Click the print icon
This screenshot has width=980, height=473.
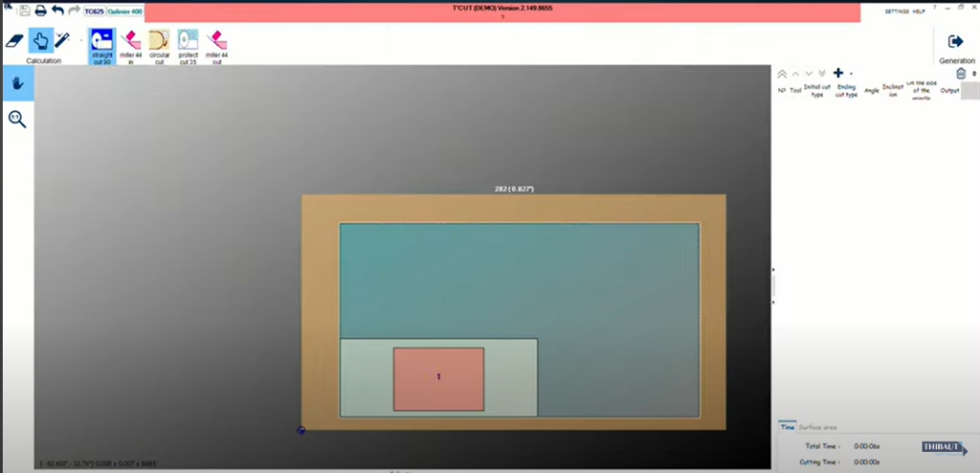tap(40, 11)
